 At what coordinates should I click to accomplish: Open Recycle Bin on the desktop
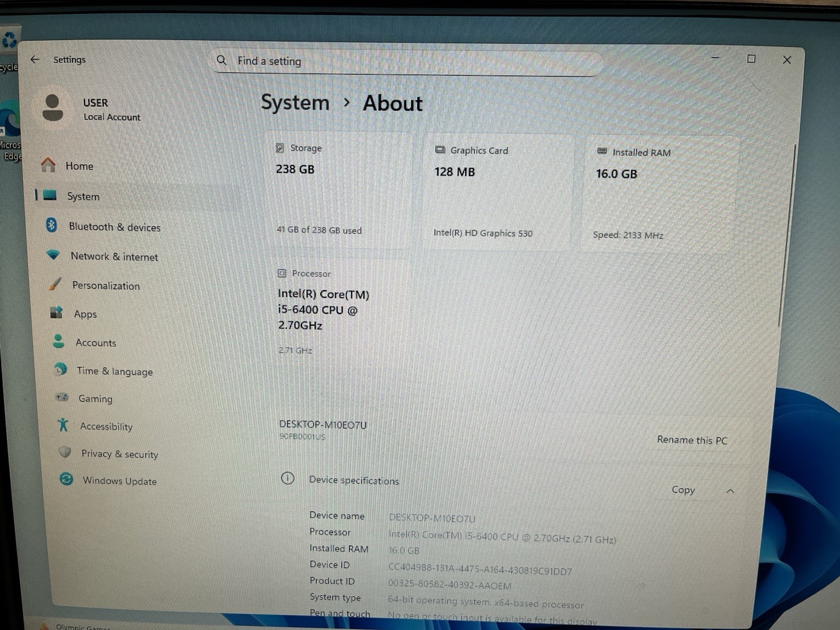[x=8, y=47]
